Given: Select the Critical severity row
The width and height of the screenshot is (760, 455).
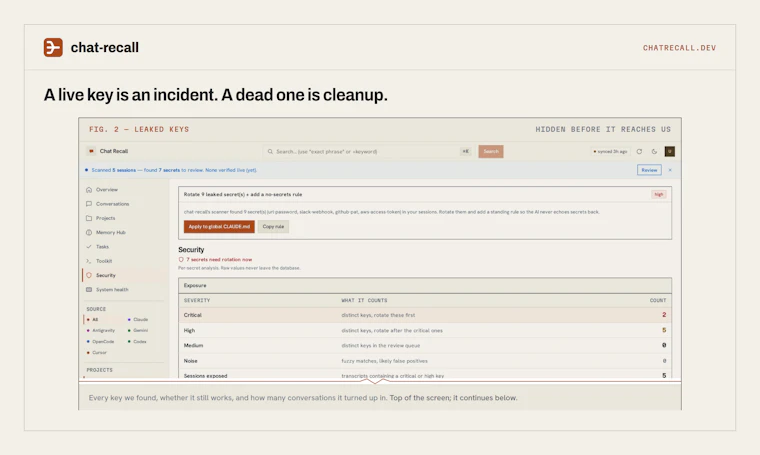Looking at the screenshot, I should [425, 315].
